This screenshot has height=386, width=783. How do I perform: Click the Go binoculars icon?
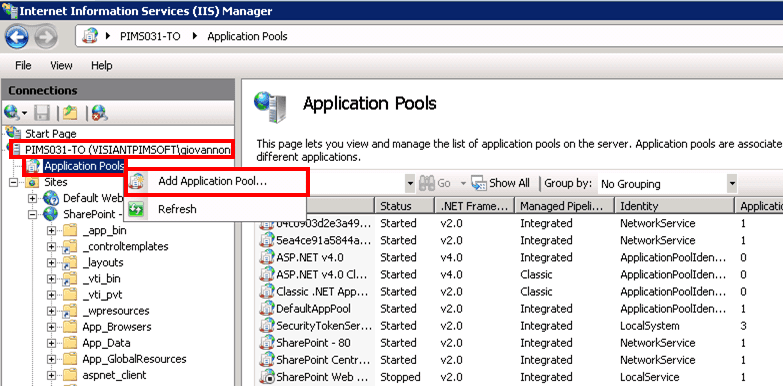click(x=427, y=183)
